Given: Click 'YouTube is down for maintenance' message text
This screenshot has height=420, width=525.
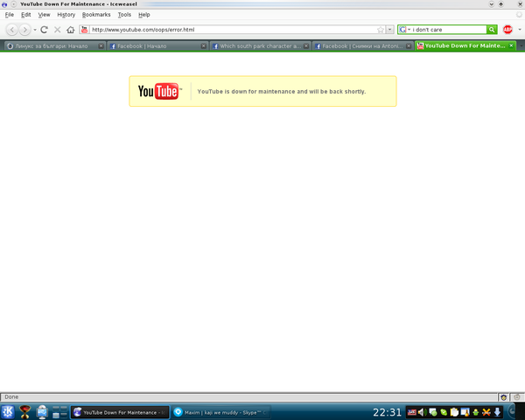Looking at the screenshot, I should (281, 91).
